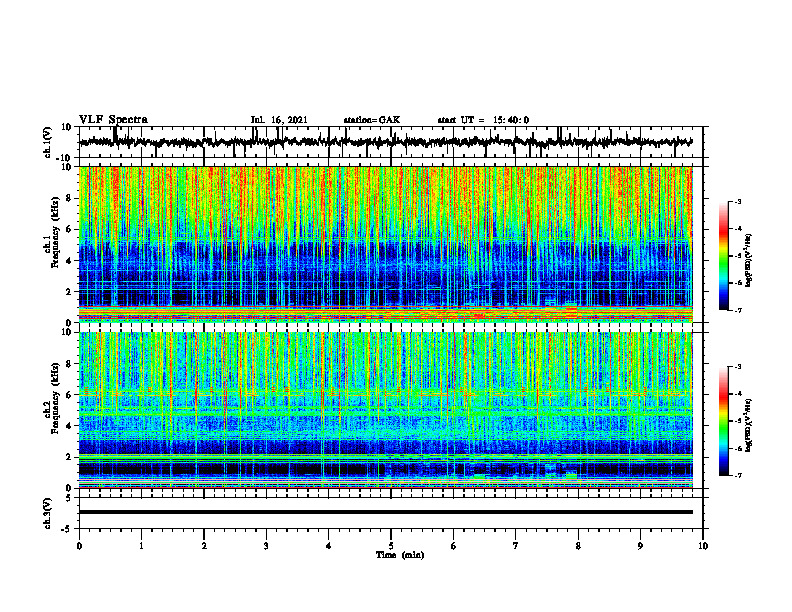The width and height of the screenshot is (792, 612).
Task: Click the time axis tick label "3"
Action: 266,546
